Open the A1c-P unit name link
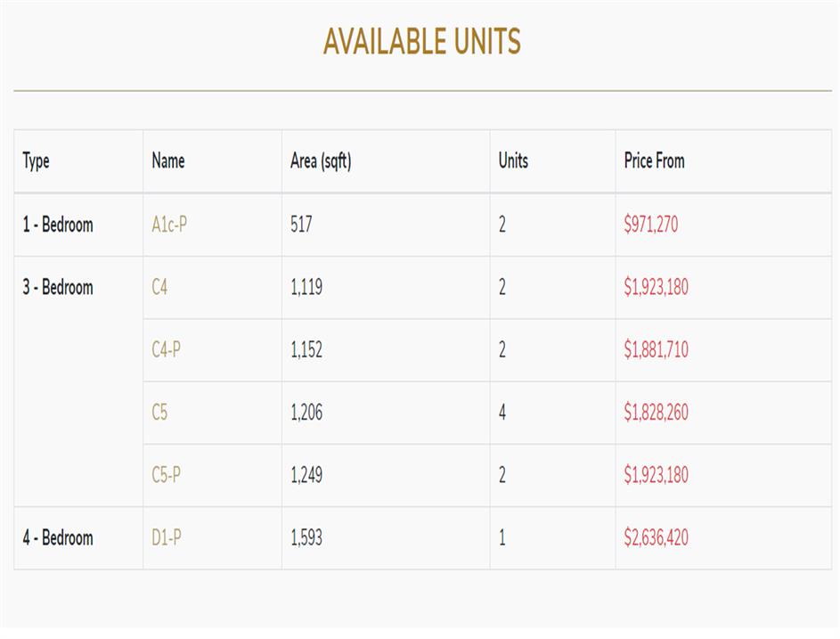The height and width of the screenshot is (639, 840). point(168,225)
